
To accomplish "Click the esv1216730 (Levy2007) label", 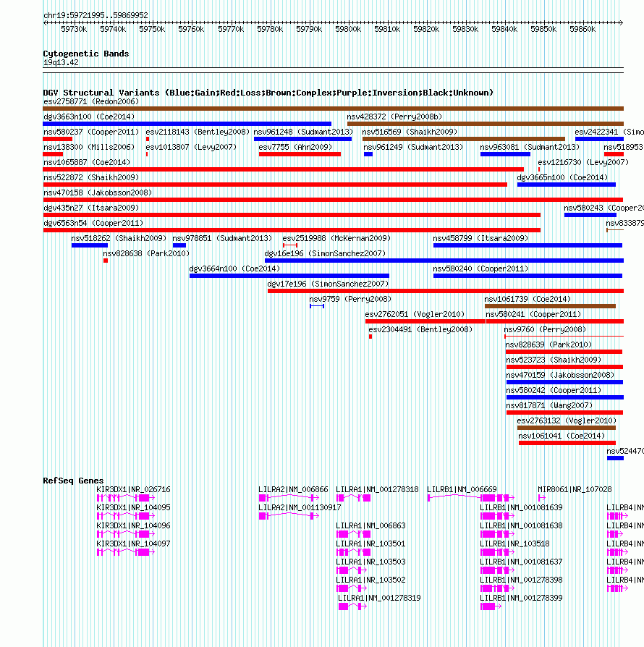I will pos(583,163).
